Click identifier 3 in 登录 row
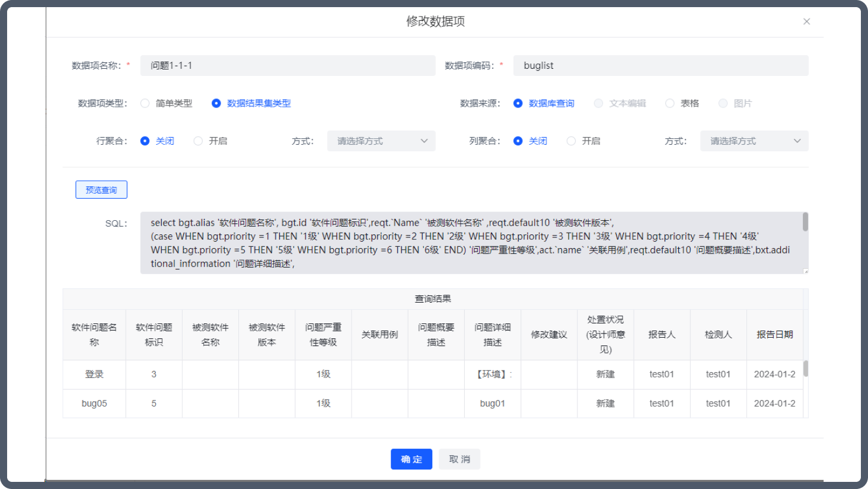This screenshot has height=489, width=868. (154, 374)
